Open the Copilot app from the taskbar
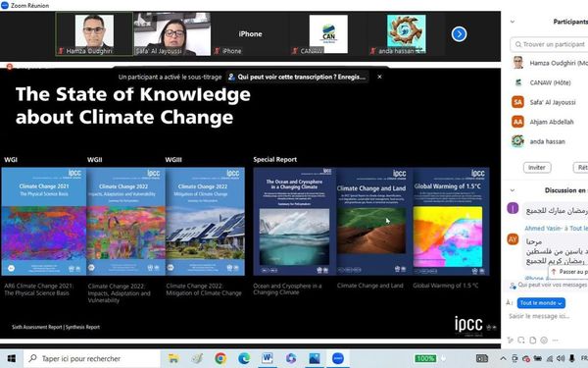 (x=291, y=358)
